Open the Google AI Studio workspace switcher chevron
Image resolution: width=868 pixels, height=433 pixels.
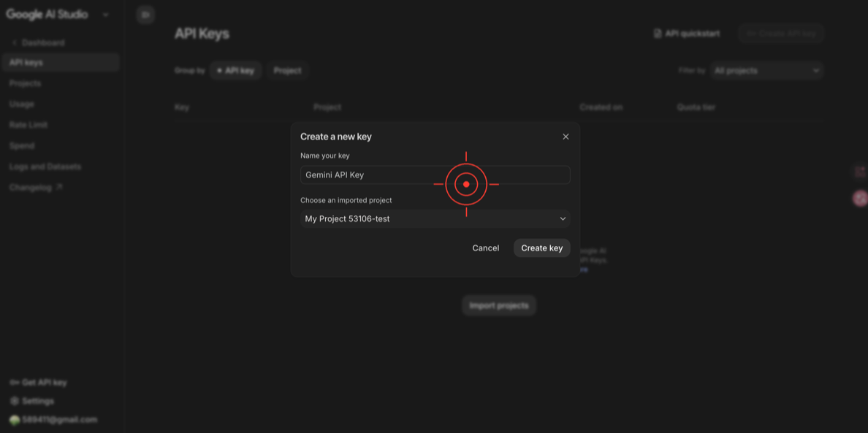(x=105, y=14)
